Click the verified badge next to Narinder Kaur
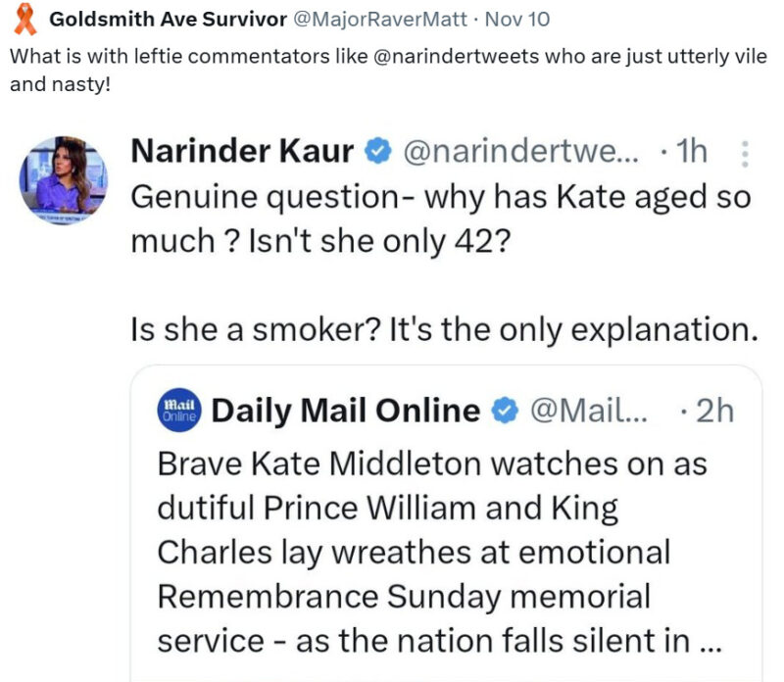This screenshot has width=784, height=682. pos(376,151)
